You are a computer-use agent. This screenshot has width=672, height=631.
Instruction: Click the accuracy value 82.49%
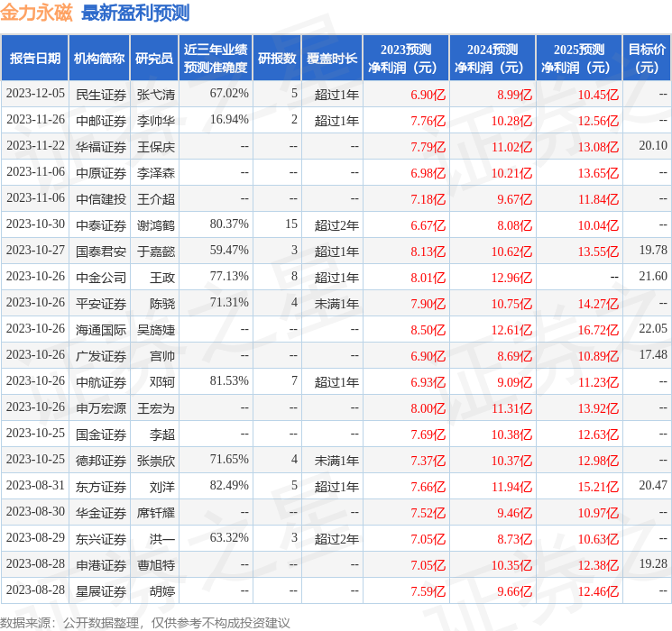tap(229, 485)
